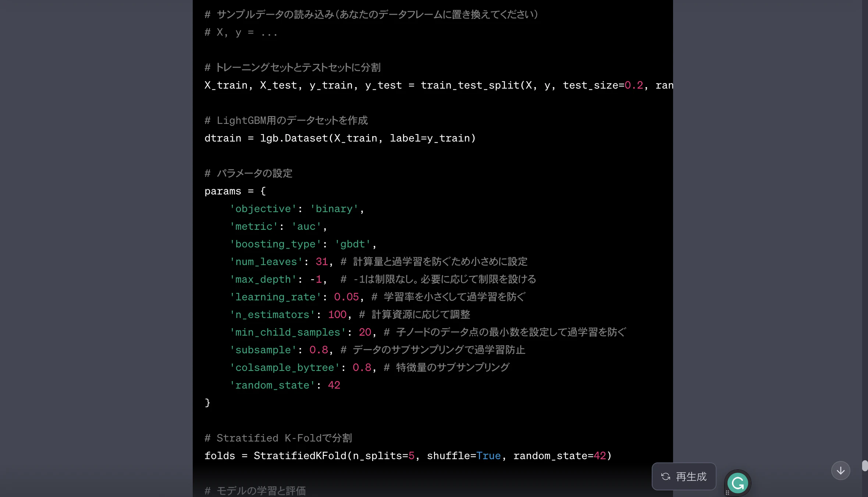Click the learning rate value 0.05
Image resolution: width=868 pixels, height=497 pixels.
346,297
